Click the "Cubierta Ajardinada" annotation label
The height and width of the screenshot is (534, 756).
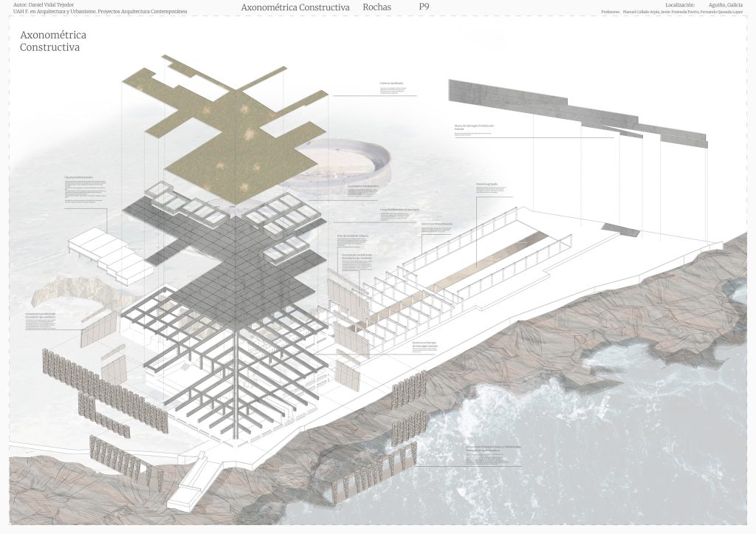coord(391,83)
